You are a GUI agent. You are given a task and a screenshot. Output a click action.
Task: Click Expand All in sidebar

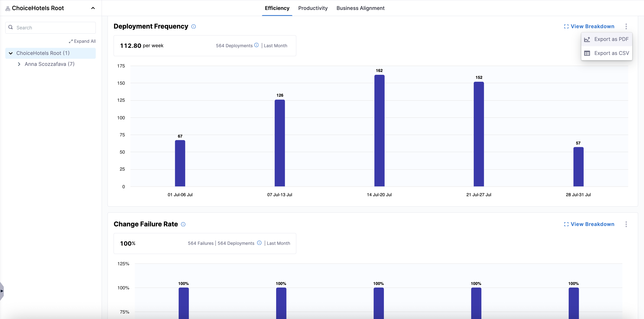click(82, 41)
